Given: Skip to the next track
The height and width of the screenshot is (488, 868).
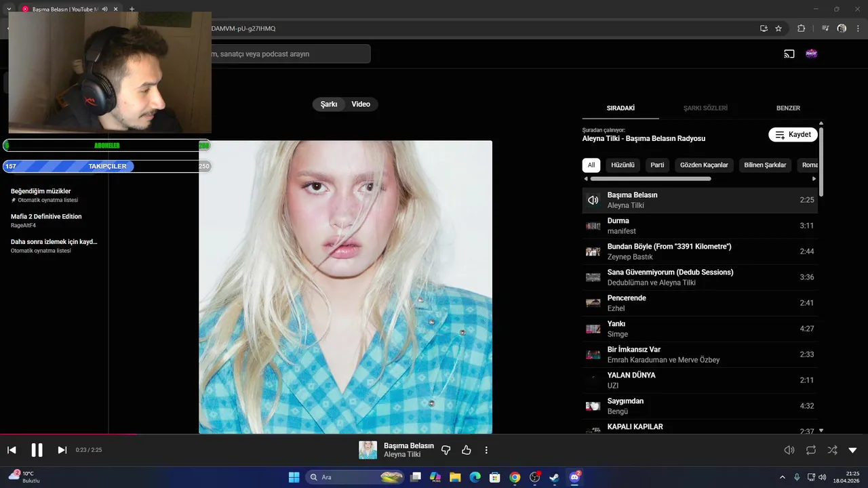Looking at the screenshot, I should click(x=62, y=450).
